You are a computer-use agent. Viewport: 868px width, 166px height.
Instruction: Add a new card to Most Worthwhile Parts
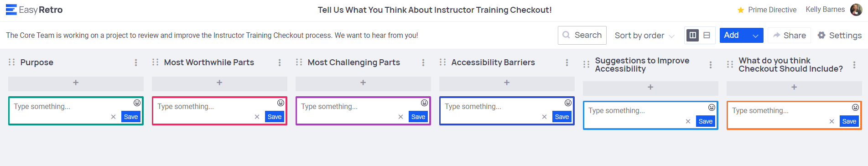[219, 83]
